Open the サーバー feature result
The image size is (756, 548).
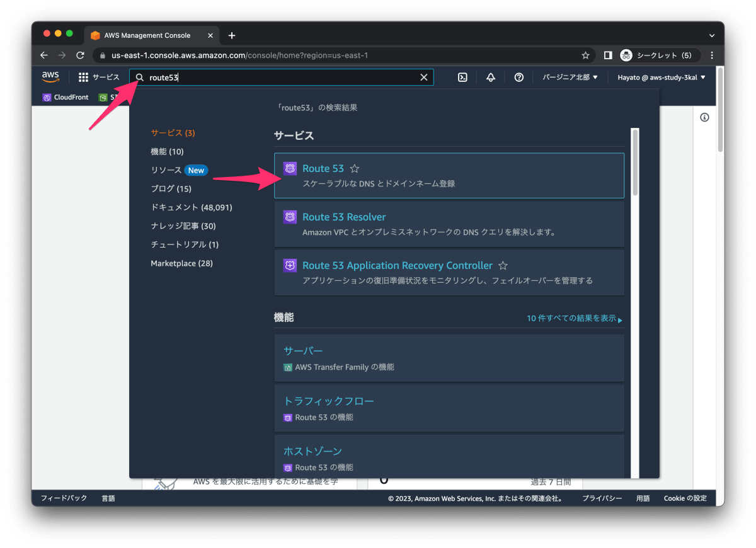(449, 358)
